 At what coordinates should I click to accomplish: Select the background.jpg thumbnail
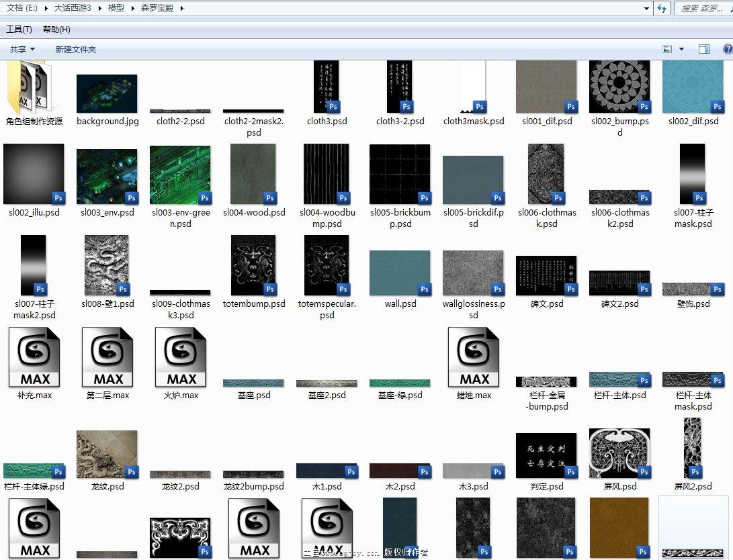click(107, 93)
